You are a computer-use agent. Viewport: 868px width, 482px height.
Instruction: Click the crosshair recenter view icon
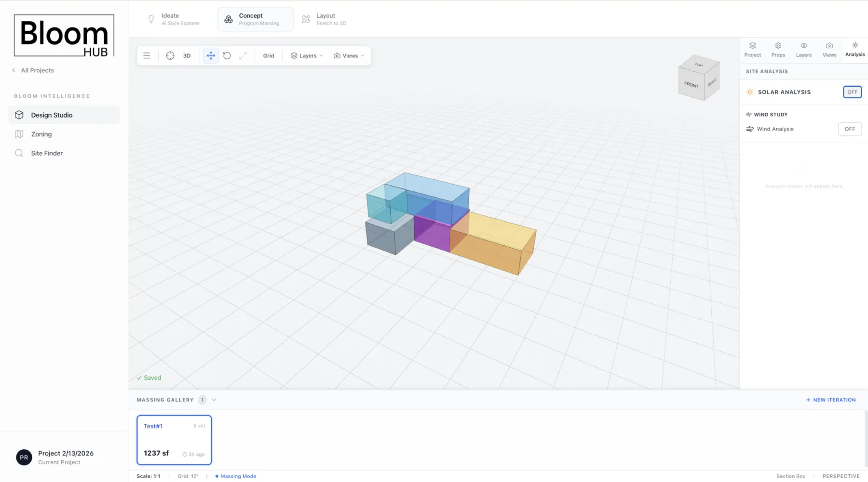coord(170,56)
